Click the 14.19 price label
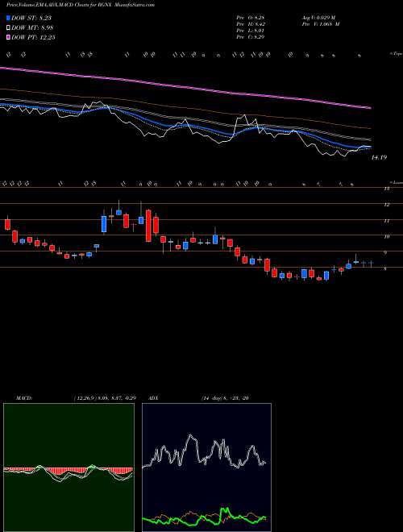 point(380,157)
